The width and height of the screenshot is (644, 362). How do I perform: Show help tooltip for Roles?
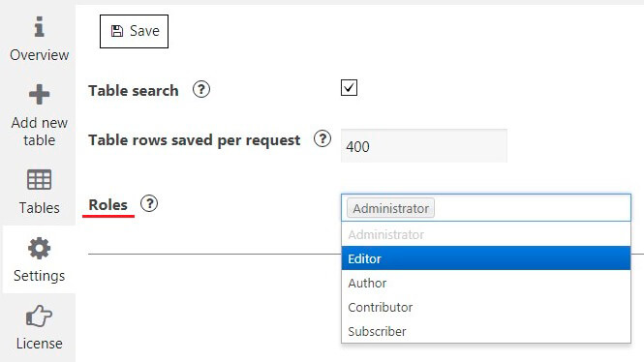[149, 203]
